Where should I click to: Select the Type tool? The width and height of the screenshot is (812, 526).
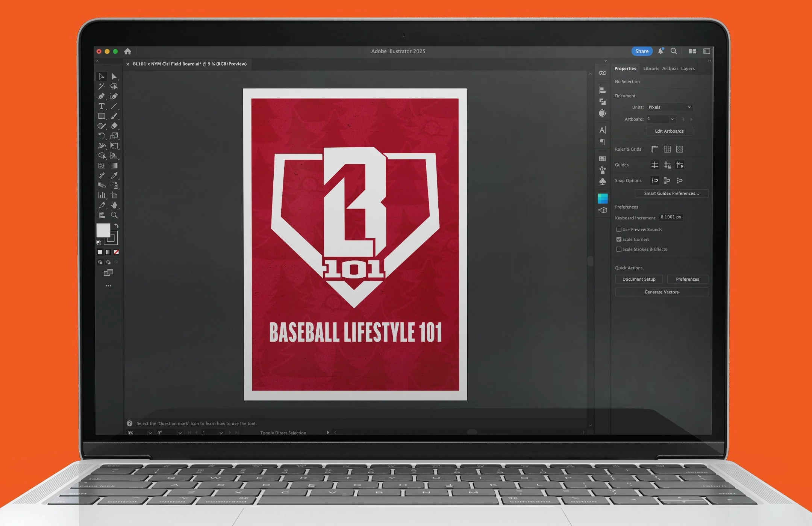[x=101, y=106]
